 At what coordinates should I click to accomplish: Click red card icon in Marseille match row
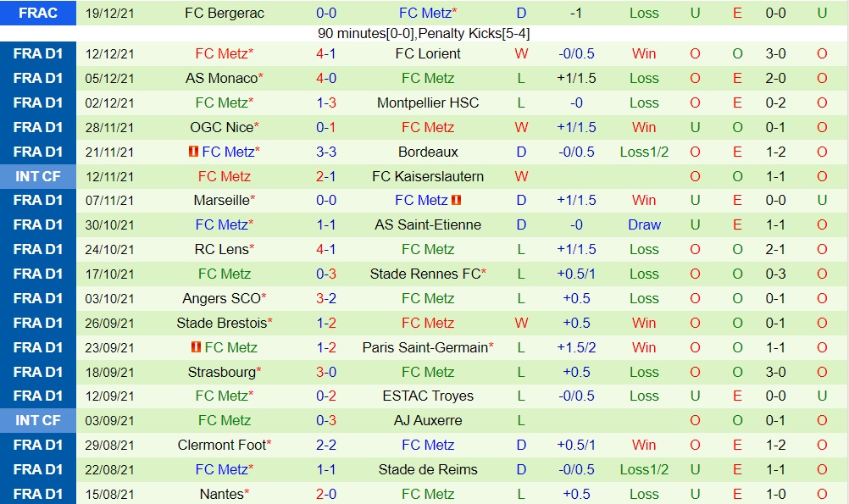pyautogui.click(x=456, y=201)
